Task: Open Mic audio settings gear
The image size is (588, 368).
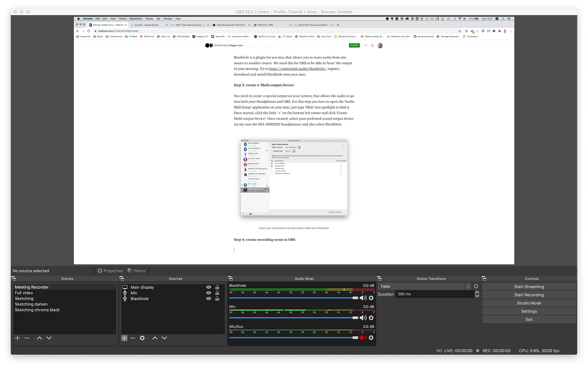Action: [x=371, y=318]
